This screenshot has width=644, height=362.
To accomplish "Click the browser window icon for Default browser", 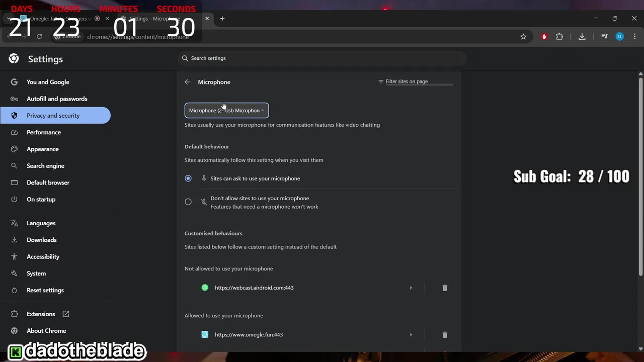I will (14, 183).
